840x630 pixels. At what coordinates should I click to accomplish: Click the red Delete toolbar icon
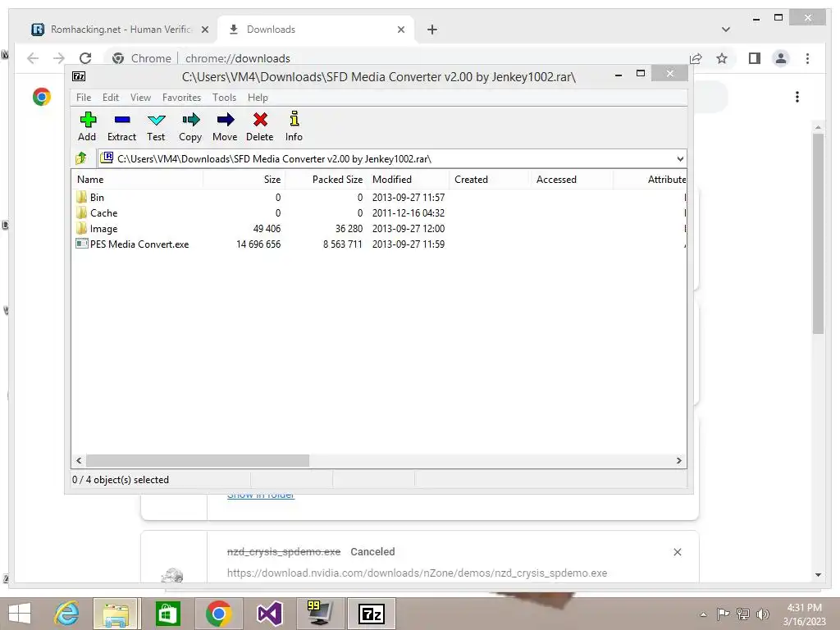click(x=260, y=120)
